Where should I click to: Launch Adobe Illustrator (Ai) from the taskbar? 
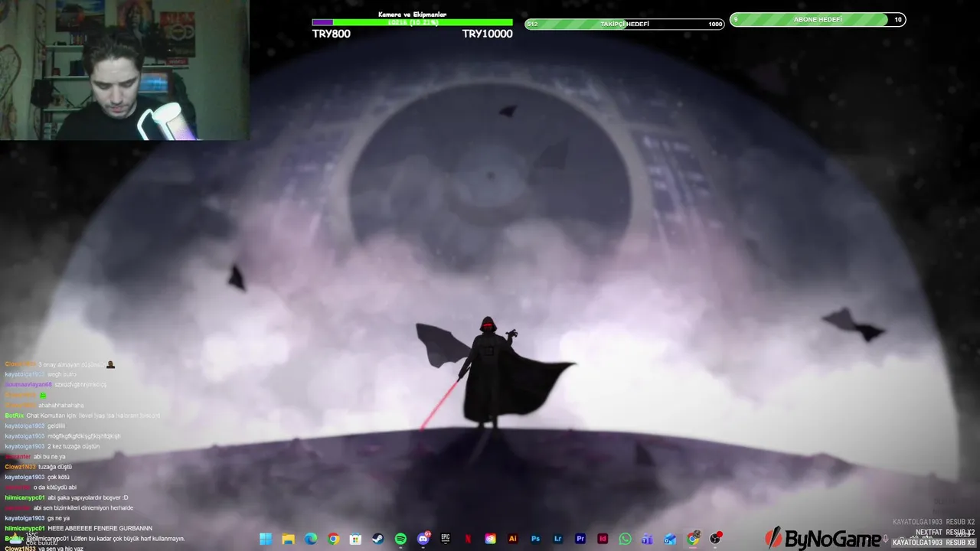[513, 539]
